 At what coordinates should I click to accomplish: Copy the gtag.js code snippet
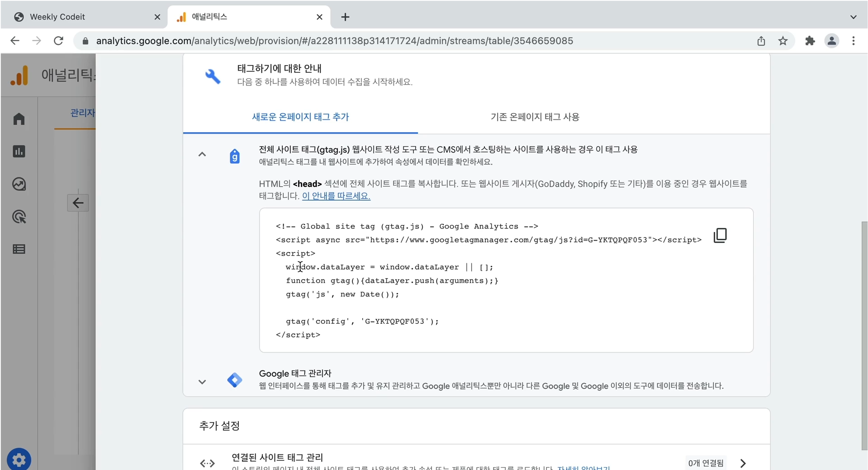click(720, 235)
